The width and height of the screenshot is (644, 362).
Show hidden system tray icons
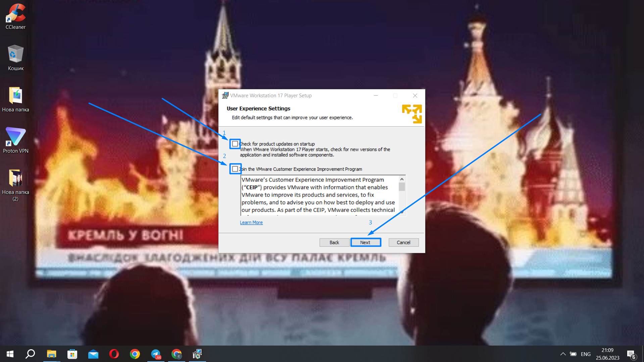point(563,354)
